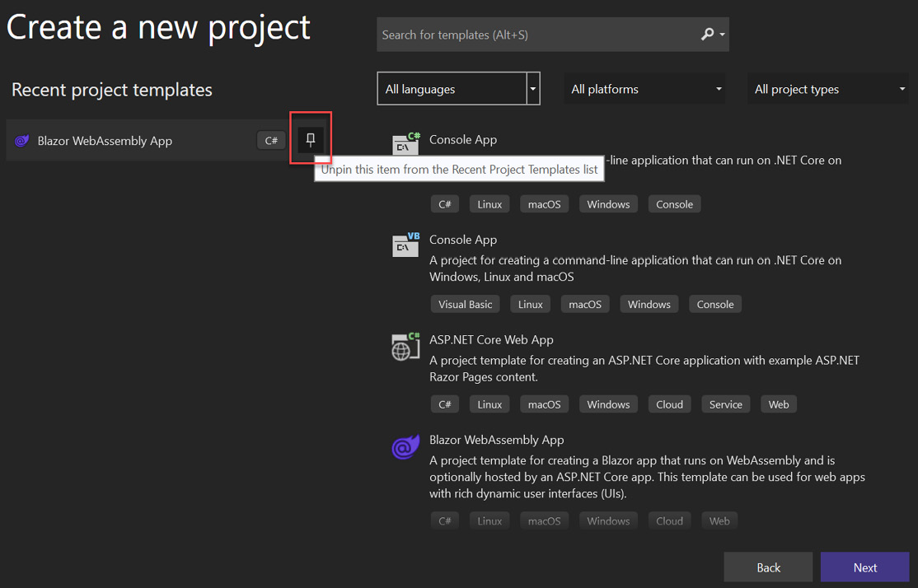Select the C# Console App template icon
The width and height of the screenshot is (918, 588).
coord(405,143)
